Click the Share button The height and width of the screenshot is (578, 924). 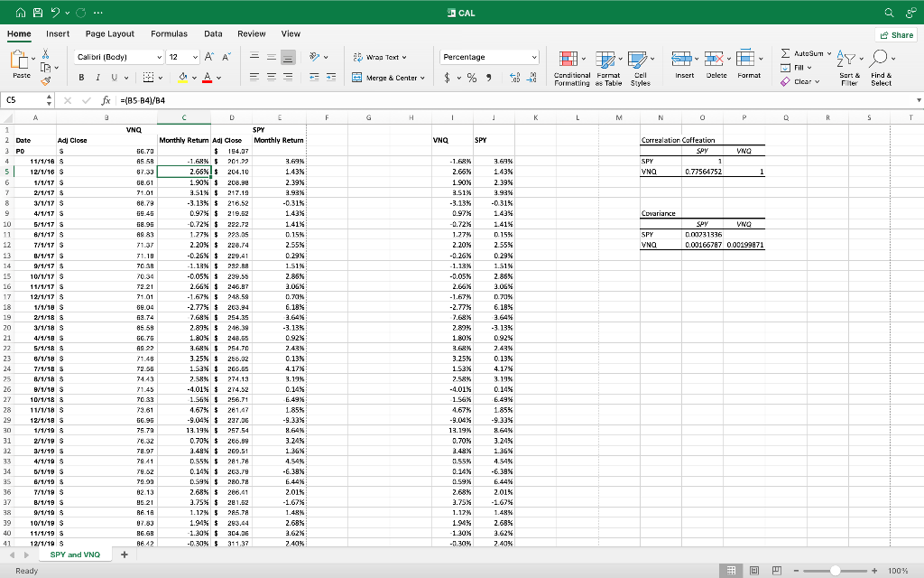pyautogui.click(x=895, y=33)
